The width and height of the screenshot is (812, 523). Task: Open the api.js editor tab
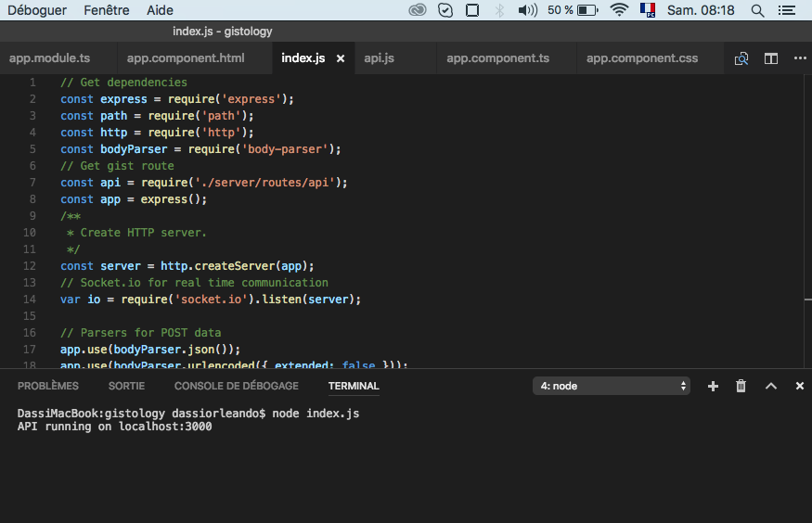[379, 58]
